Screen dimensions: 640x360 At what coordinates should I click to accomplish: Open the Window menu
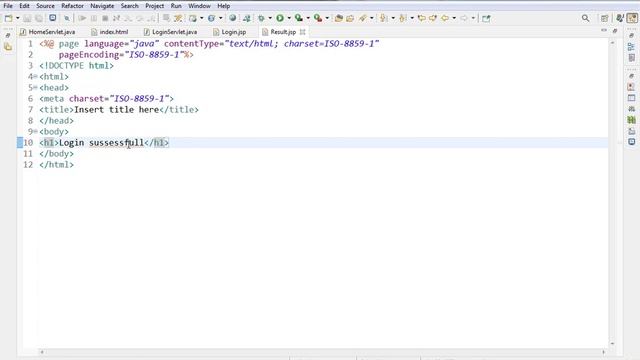click(x=199, y=6)
